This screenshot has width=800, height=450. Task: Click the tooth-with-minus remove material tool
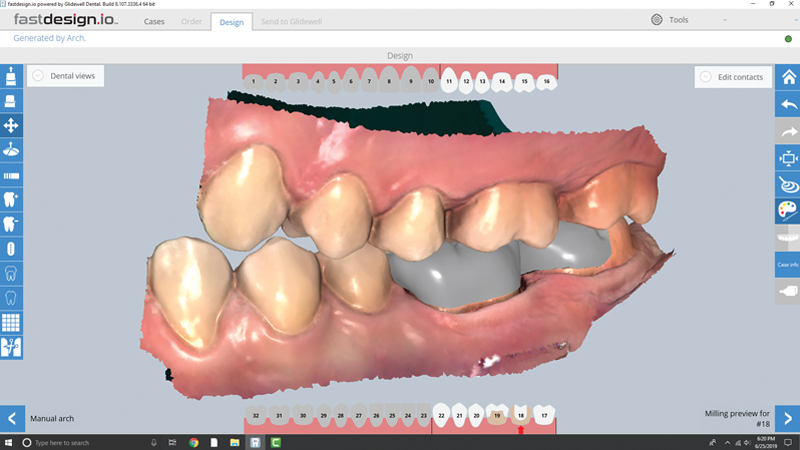(x=12, y=224)
